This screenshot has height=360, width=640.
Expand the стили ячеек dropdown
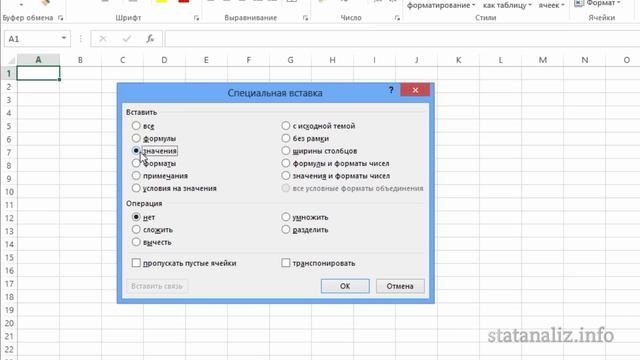point(551,5)
